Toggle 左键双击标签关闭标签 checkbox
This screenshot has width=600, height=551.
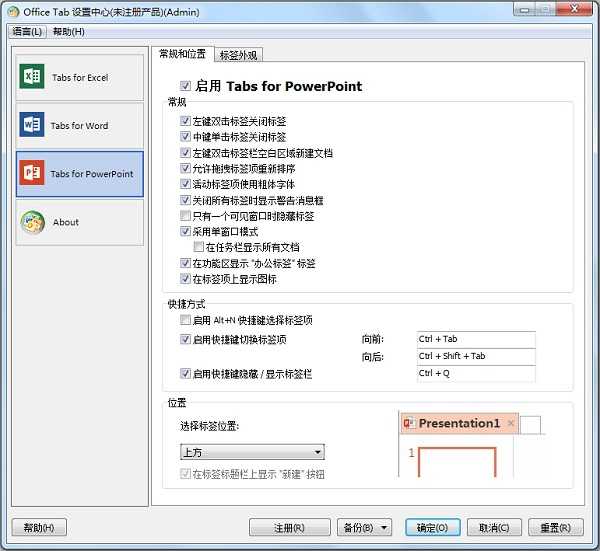click(185, 121)
